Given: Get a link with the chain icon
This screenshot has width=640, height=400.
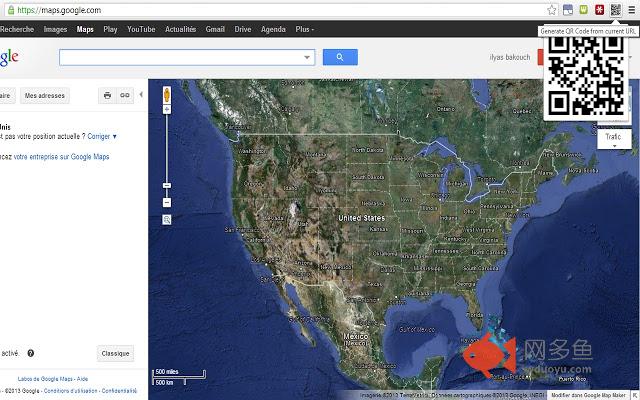Looking at the screenshot, I should point(125,96).
